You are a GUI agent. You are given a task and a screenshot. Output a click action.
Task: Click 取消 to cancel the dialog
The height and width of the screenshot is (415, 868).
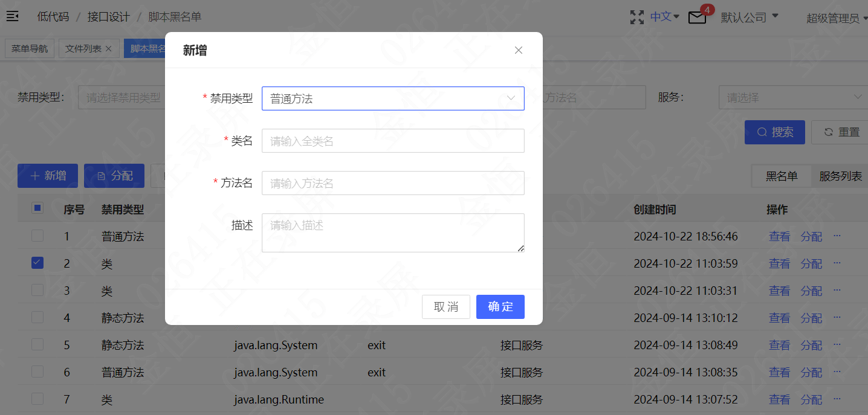point(446,307)
